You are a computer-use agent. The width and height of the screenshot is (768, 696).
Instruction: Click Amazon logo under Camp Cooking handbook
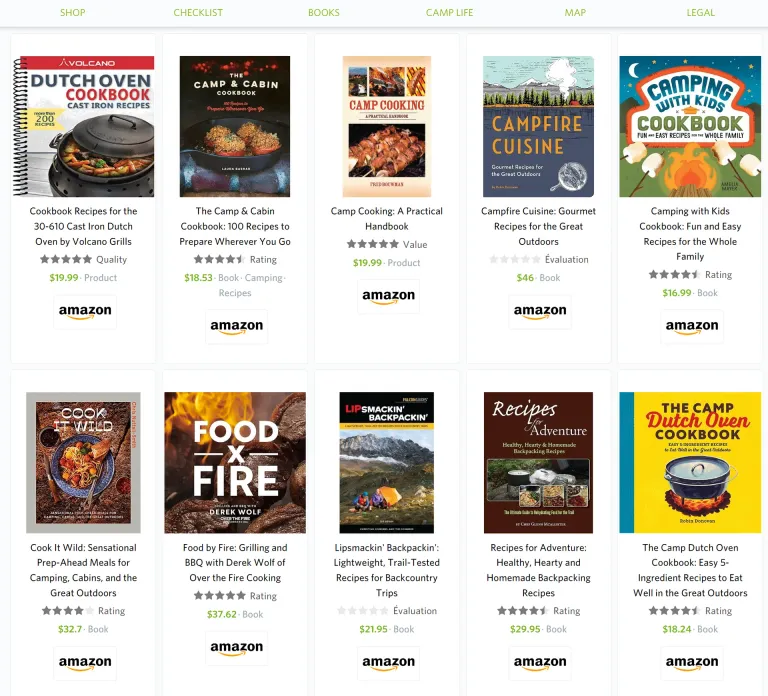(388, 296)
